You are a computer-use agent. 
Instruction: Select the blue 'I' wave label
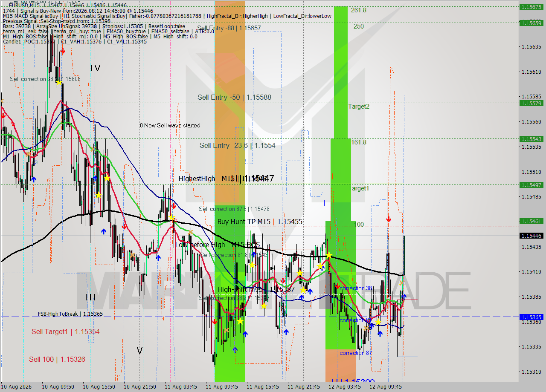click(324, 204)
